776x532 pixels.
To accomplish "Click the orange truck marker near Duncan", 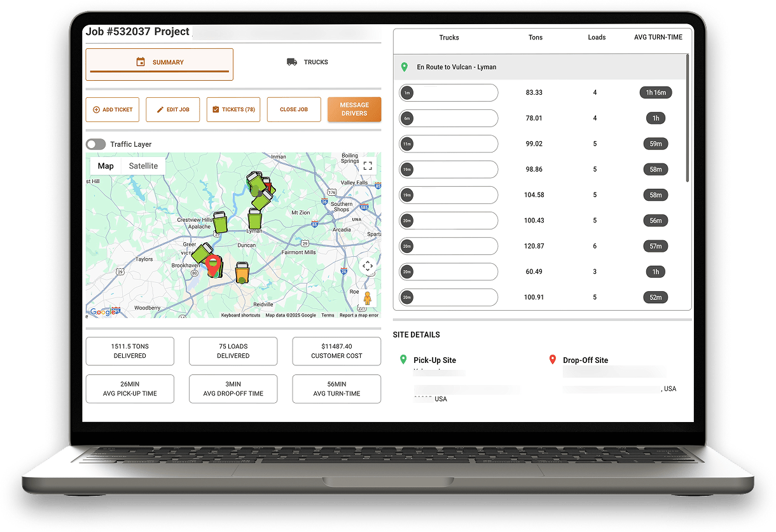I will 242,271.
